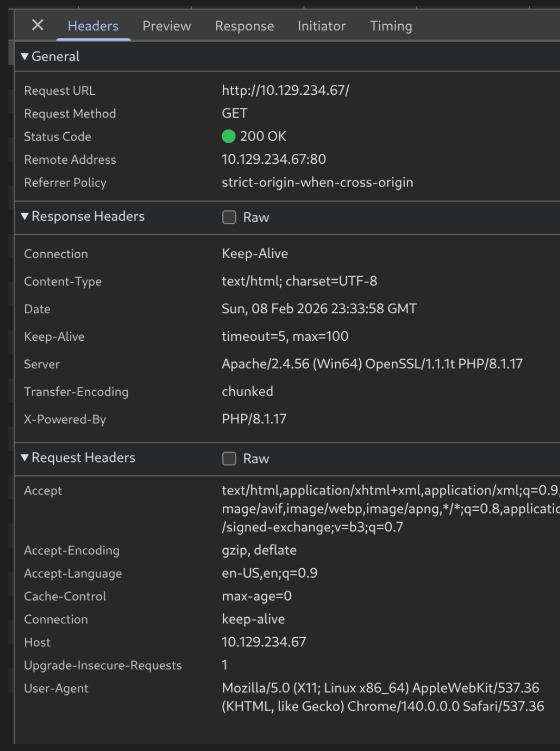Viewport: 560px width, 751px height.
Task: Select the strict-origin-when-cross-origin value
Action: pos(318,182)
